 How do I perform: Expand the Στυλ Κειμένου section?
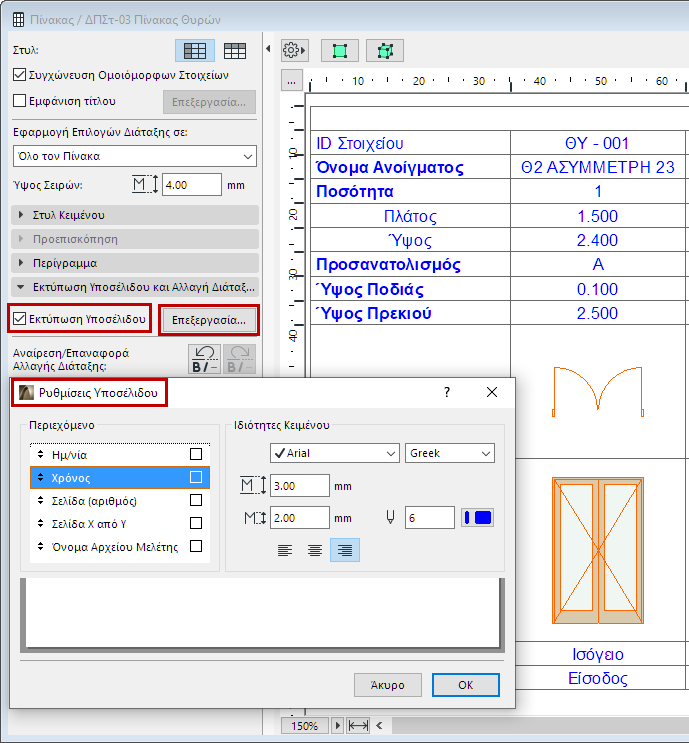click(135, 215)
